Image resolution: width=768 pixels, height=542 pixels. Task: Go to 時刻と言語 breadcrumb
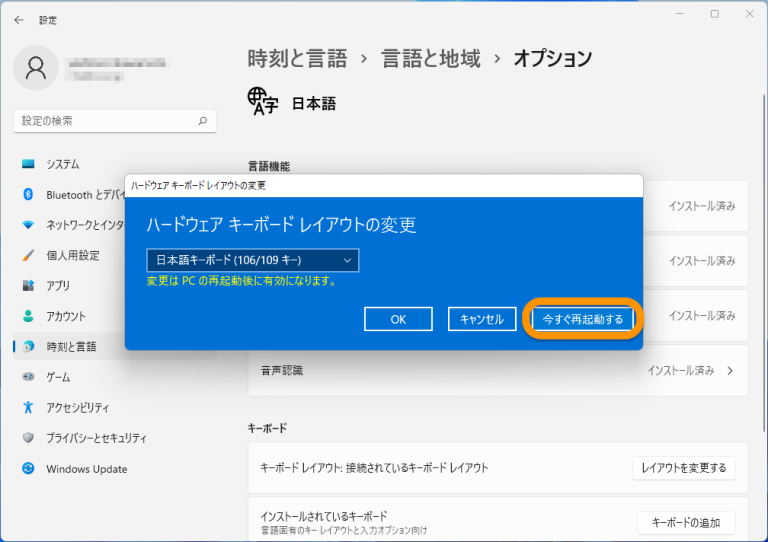[297, 59]
